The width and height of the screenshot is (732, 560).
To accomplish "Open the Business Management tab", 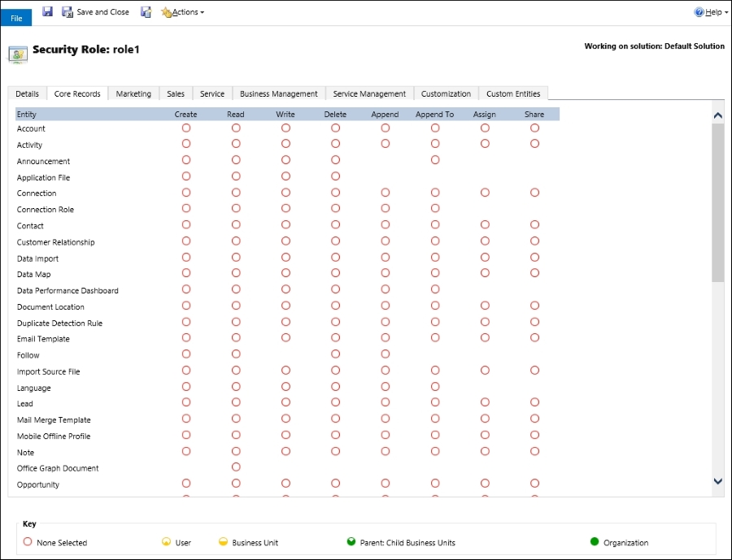I will (x=279, y=93).
